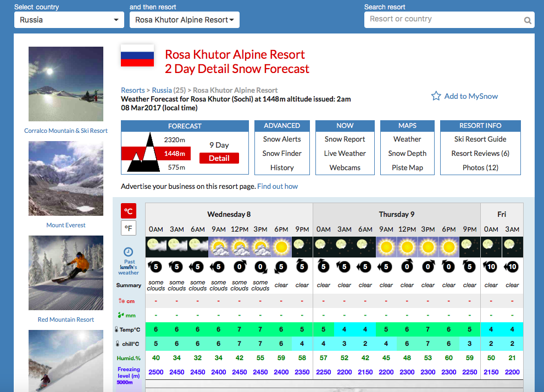
Task: Click the Red Mountain Resort caption link
Action: 66,320
